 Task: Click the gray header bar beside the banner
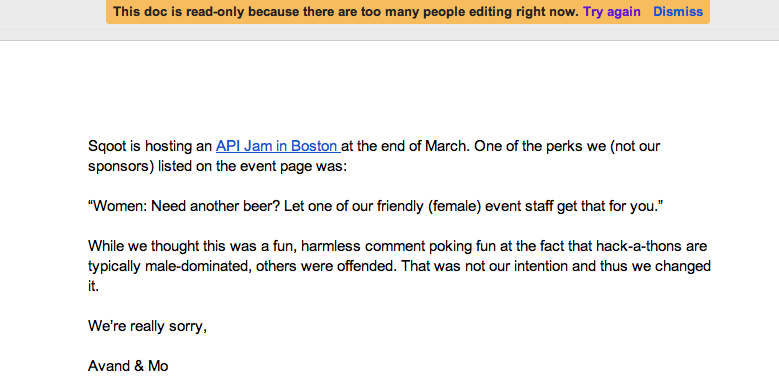tap(52, 15)
